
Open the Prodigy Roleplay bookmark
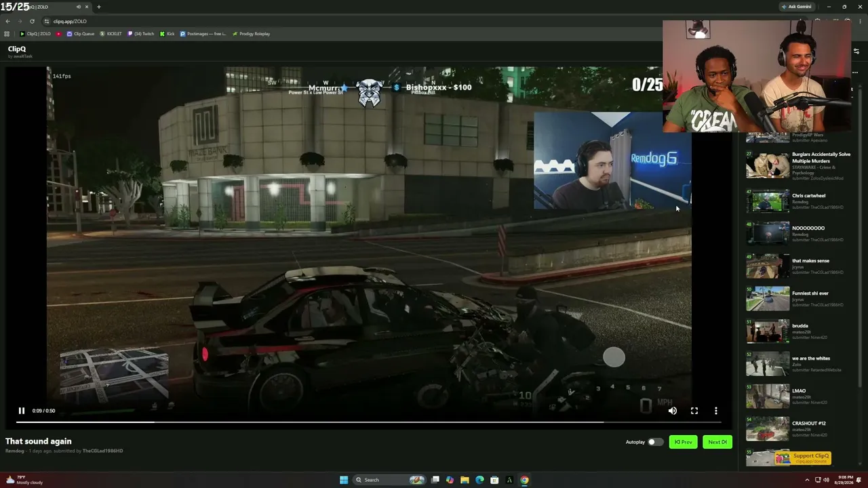click(x=251, y=34)
